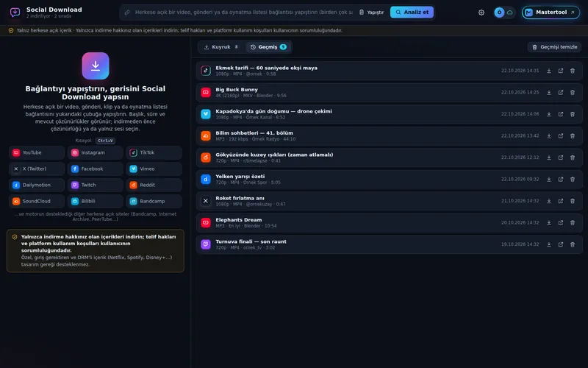The image size is (588, 368).
Task: Re-download Roket fırlatma anı video
Action: click(x=548, y=201)
